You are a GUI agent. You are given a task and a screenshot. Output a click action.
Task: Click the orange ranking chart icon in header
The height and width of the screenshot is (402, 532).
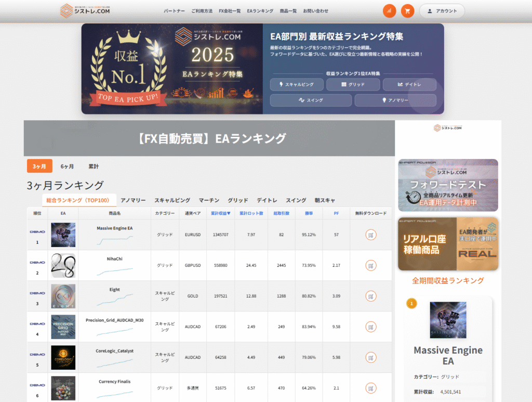[x=389, y=11]
